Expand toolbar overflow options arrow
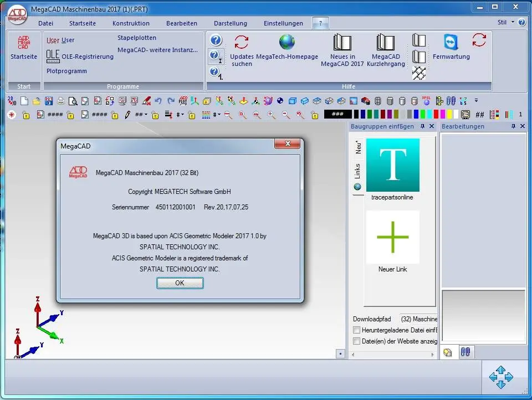The image size is (532, 400). click(477, 100)
